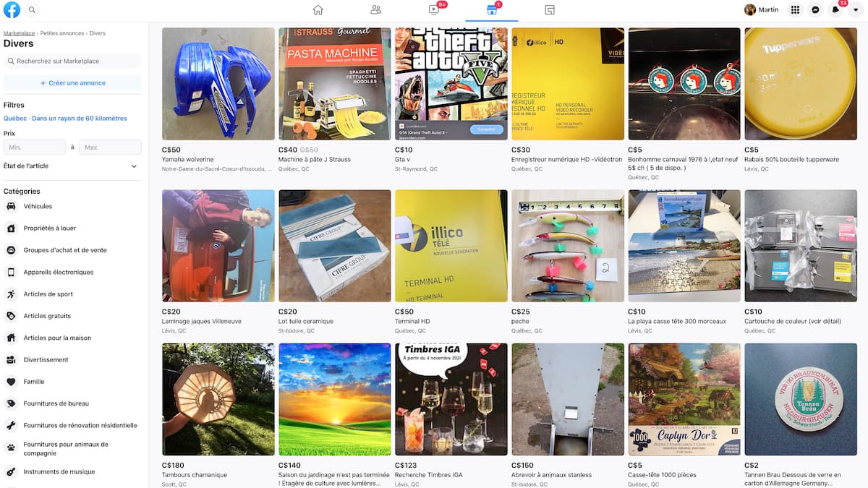Select the Marketplace tab in top navigation
Image resolution: width=868 pixels, height=488 pixels.
coord(492,10)
